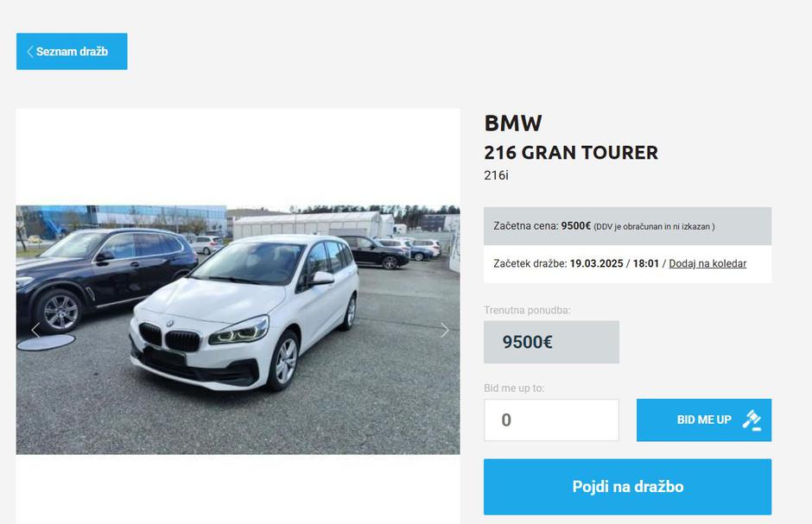Viewport: 812px width, 524px height.
Task: Click the BMW brand heading
Action: pos(512,123)
